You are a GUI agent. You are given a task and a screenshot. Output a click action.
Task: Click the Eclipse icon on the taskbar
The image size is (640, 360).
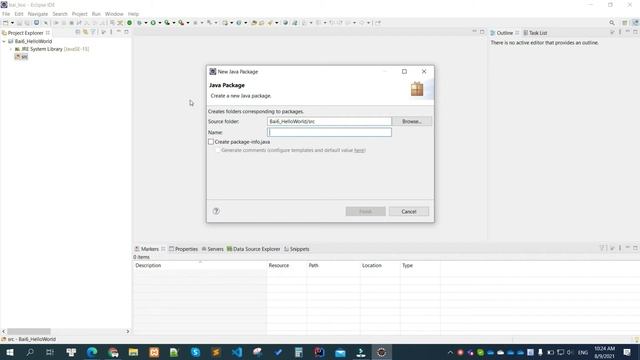pos(381,352)
